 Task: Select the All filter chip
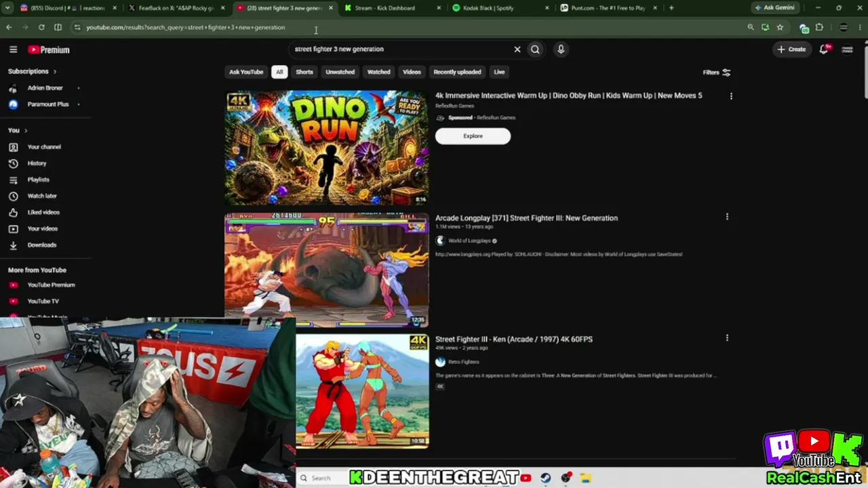279,72
